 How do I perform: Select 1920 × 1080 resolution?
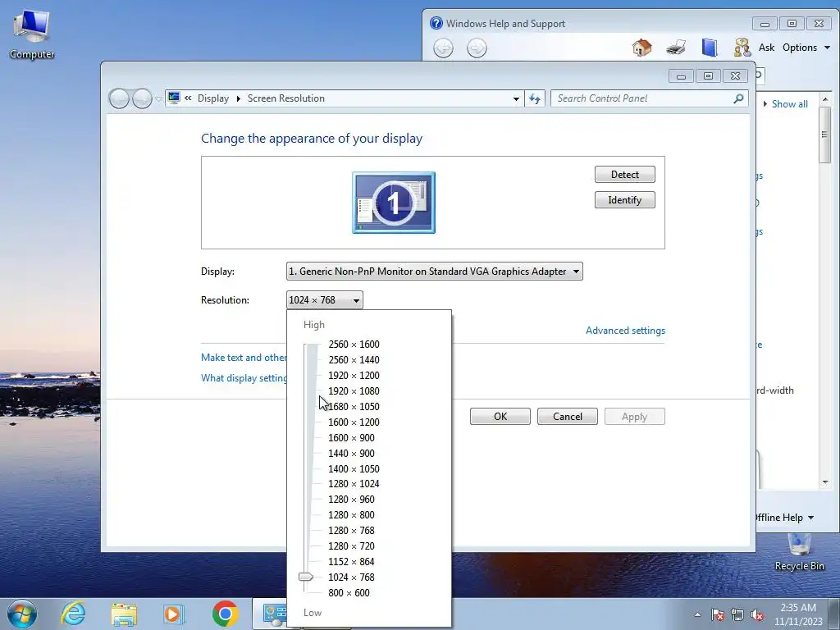point(354,391)
